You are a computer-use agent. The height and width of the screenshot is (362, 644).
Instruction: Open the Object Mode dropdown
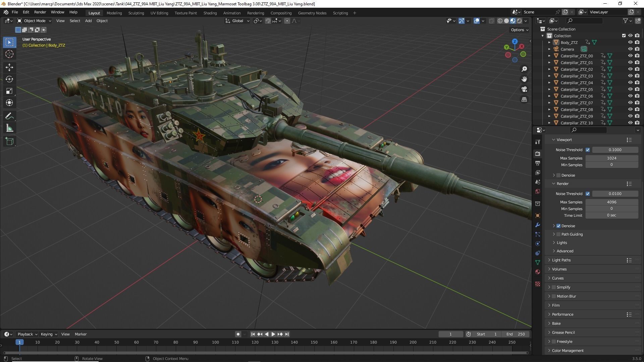click(34, 21)
